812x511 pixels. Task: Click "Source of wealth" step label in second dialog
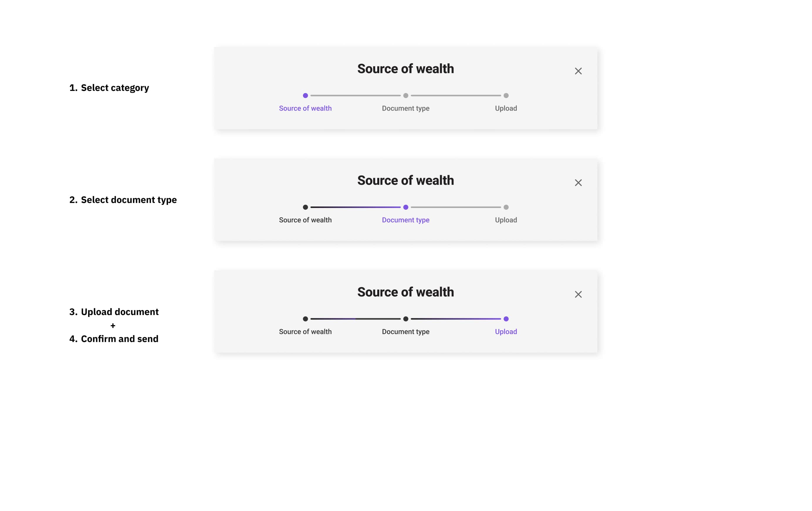(305, 220)
